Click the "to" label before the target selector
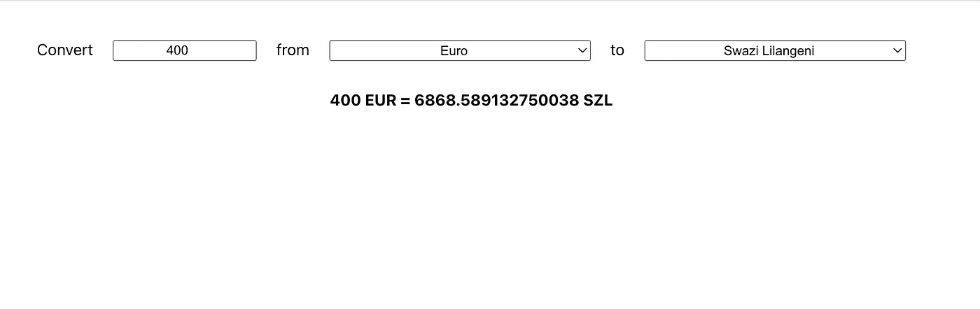 coord(617,50)
